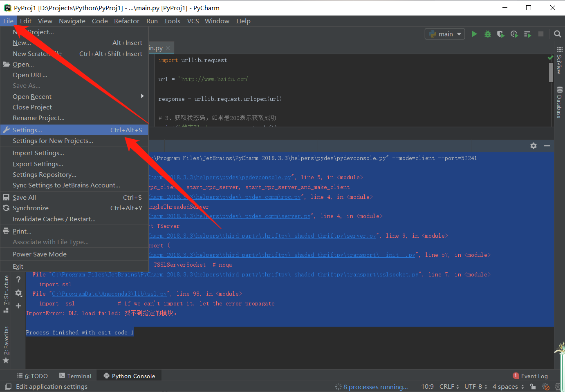Run main with coverage
Viewport: 565px width, 392px height.
501,34
